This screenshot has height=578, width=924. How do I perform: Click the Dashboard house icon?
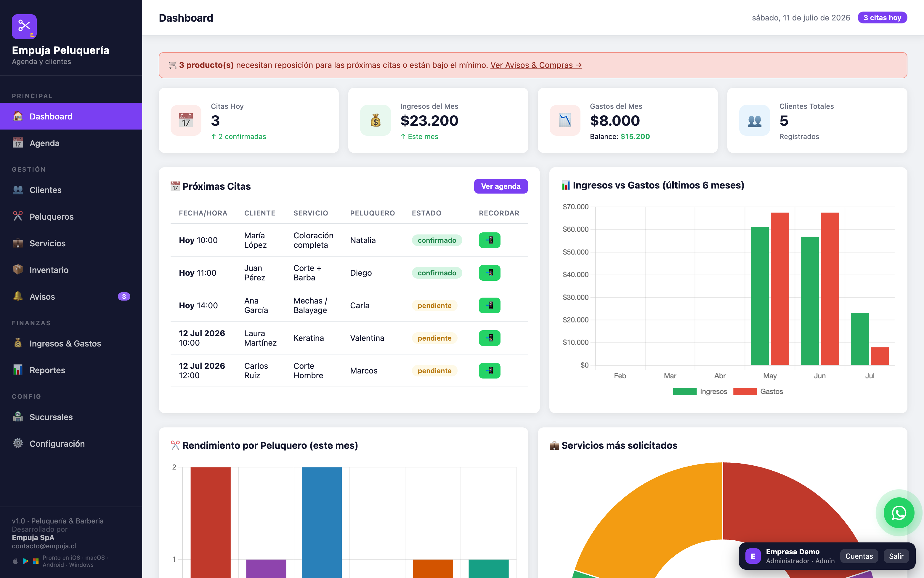point(18,116)
